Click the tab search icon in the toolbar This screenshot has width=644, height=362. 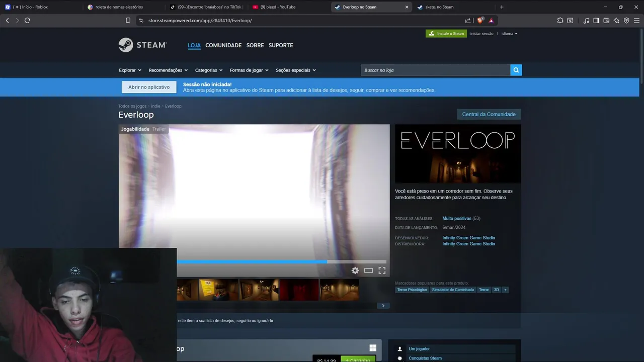[x=570, y=21]
